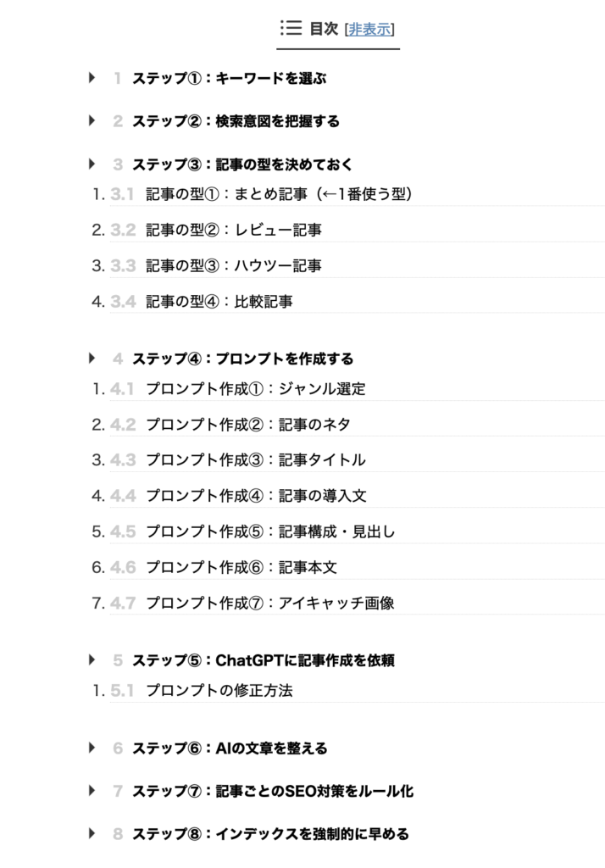Screen dimensions: 605x868
Task: Click the arrow beside ステップ⑤：ChatGPTに記事作成を依頼
Action: pyautogui.click(x=92, y=659)
